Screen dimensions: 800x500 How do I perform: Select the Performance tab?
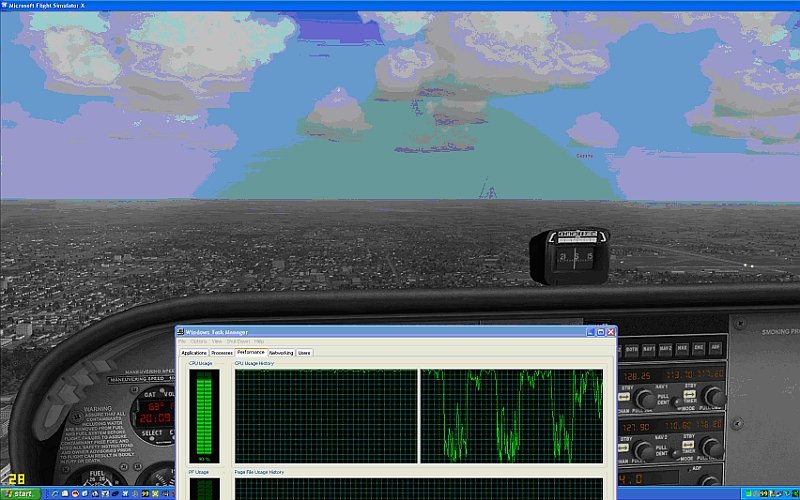251,353
